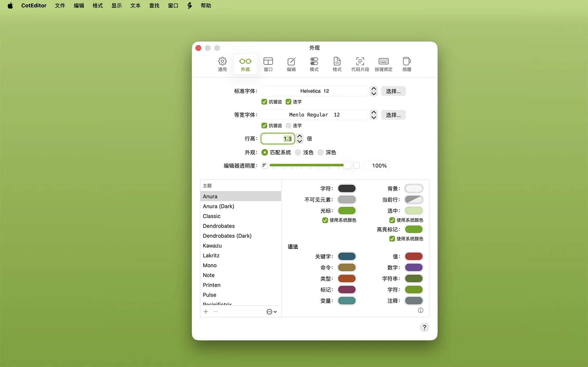Image resolution: width=588 pixels, height=367 pixels.
Task: Open the 编辑 settings pane
Action: pos(291,64)
